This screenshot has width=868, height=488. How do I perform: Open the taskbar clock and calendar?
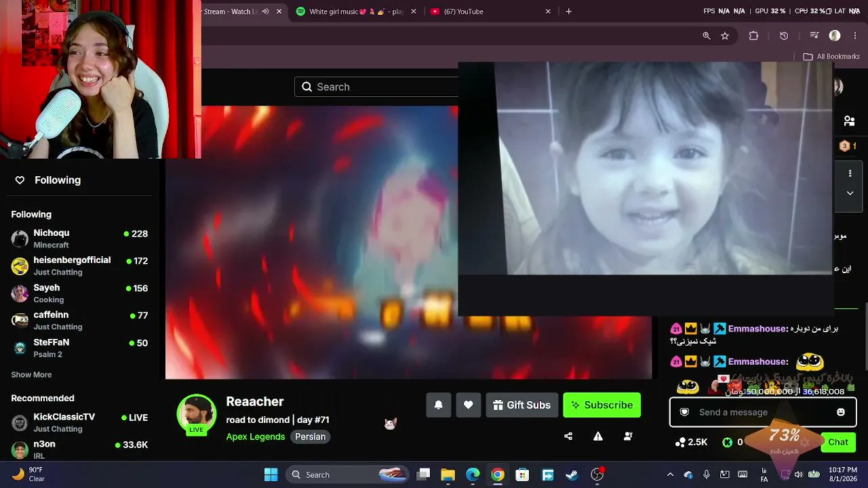point(842,474)
